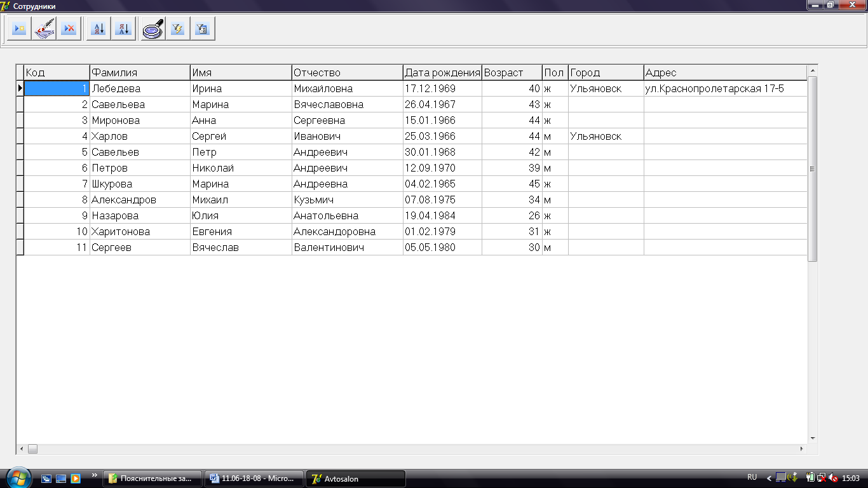Show hidden tray icons via arrow
This screenshot has height=488, width=868.
click(x=769, y=478)
